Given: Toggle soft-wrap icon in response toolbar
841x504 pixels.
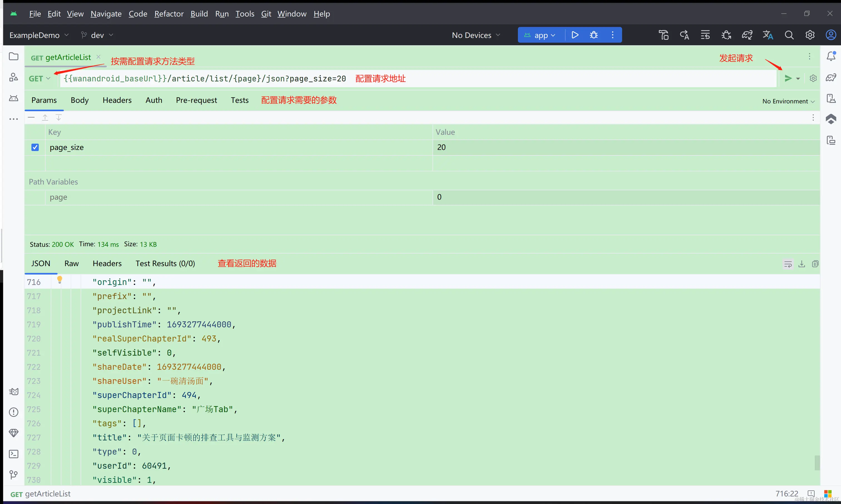Looking at the screenshot, I should [x=788, y=264].
